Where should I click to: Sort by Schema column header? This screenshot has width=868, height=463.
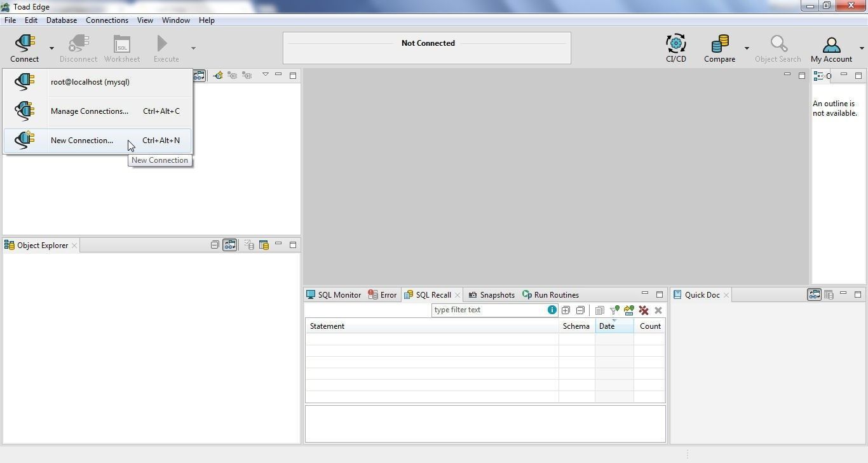576,326
